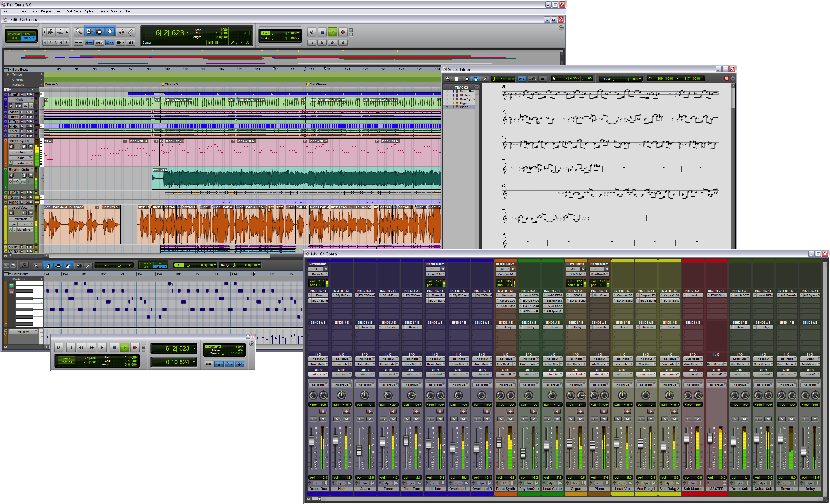Screen dimensions: 830x504
Task: Open the Drum Box automation mode selector (auto latch)
Action: (x=318, y=375)
